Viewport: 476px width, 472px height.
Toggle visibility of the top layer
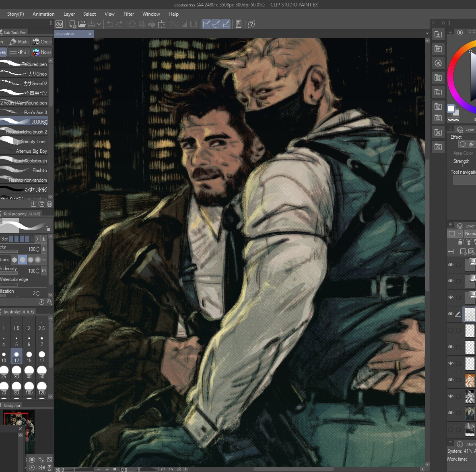451,265
